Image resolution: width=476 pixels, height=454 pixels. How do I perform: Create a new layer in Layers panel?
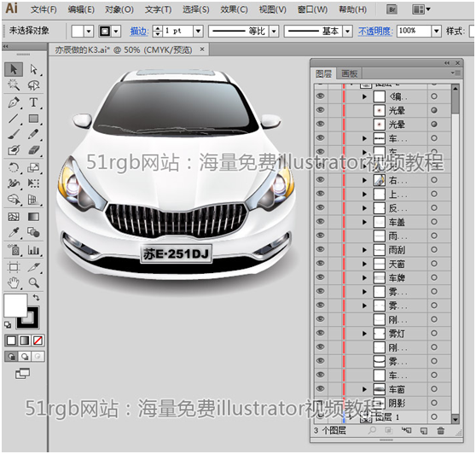pyautogui.click(x=424, y=430)
